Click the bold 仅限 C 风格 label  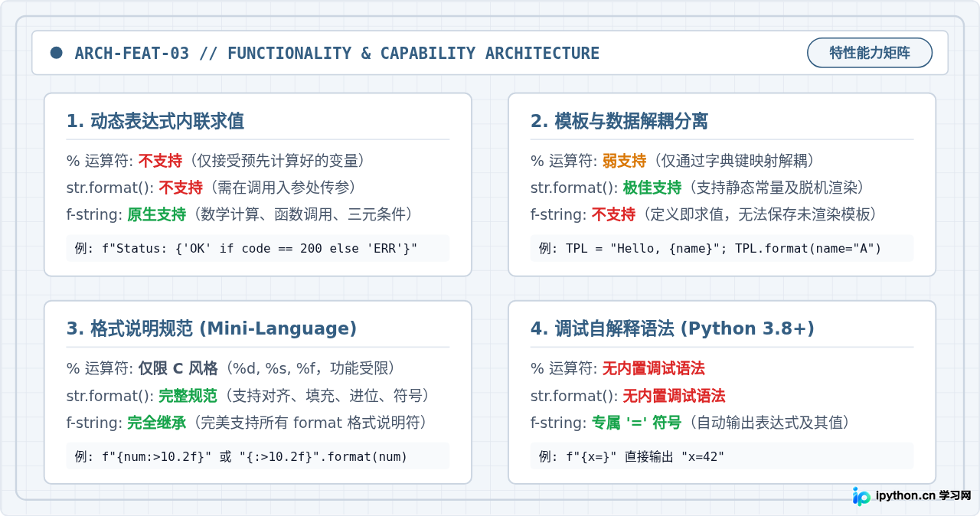coord(179,368)
